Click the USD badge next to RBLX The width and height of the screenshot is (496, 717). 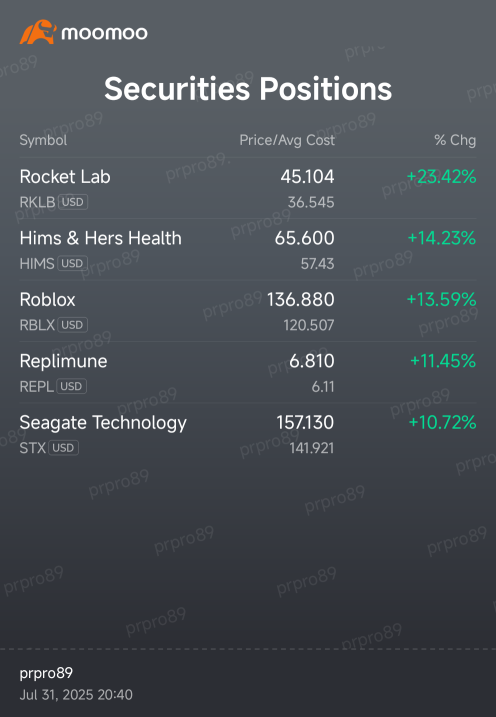[x=72, y=325]
